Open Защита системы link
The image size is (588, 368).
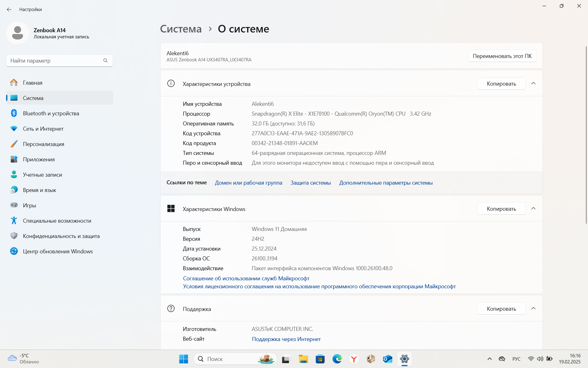tap(311, 183)
